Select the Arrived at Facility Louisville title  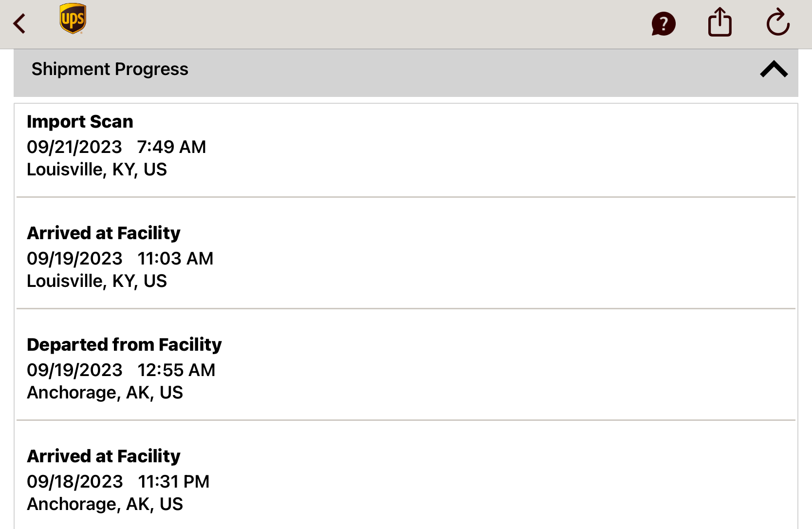pos(104,233)
